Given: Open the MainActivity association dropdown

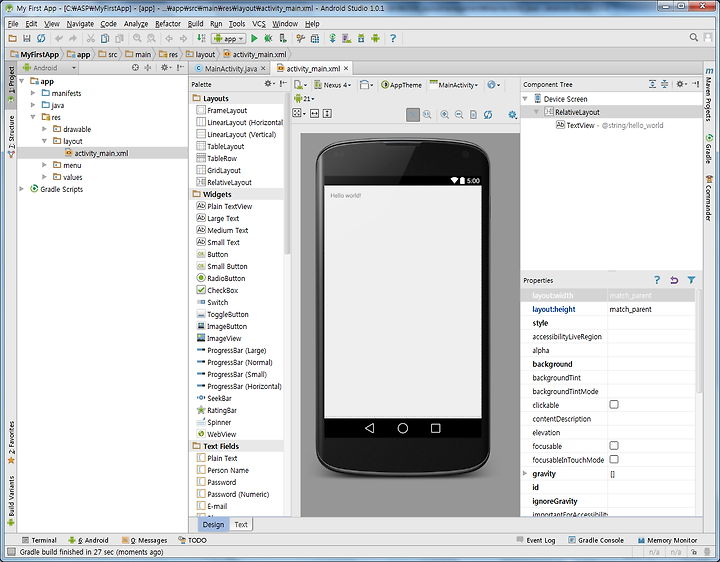Looking at the screenshot, I should click(454, 85).
